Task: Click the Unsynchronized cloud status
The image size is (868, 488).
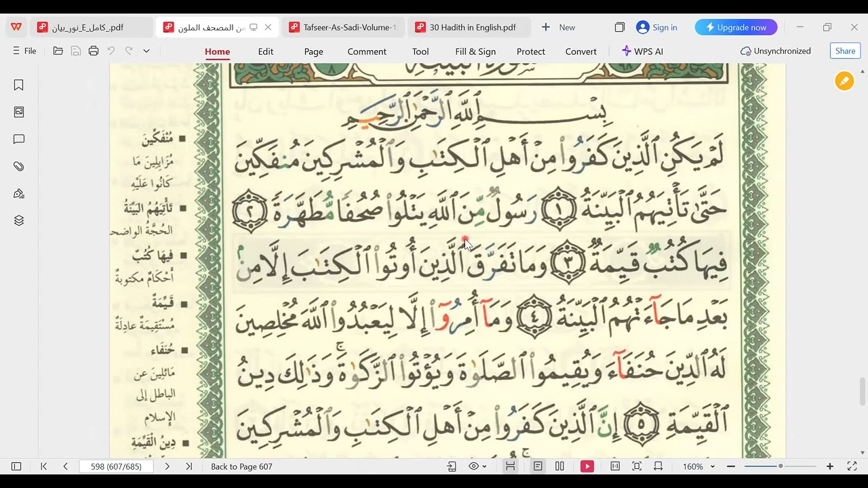Action: point(776,51)
